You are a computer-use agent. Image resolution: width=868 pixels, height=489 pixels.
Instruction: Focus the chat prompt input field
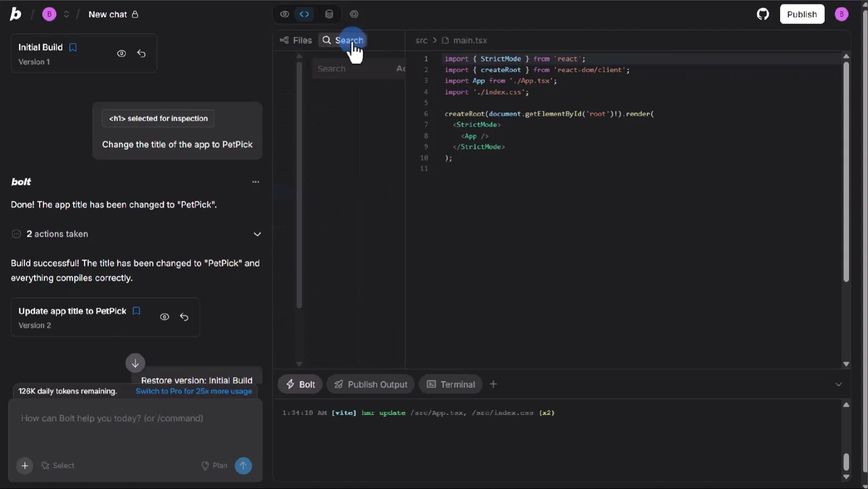tap(135, 426)
